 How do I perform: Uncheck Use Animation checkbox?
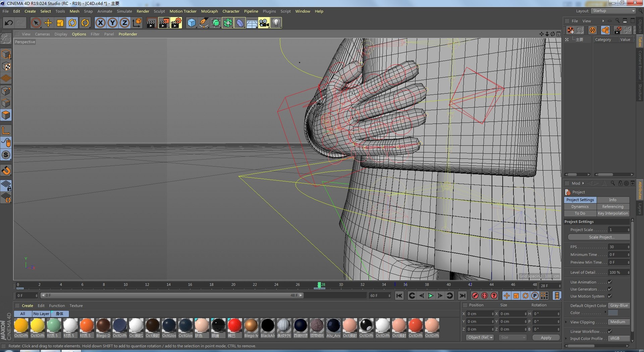click(610, 282)
